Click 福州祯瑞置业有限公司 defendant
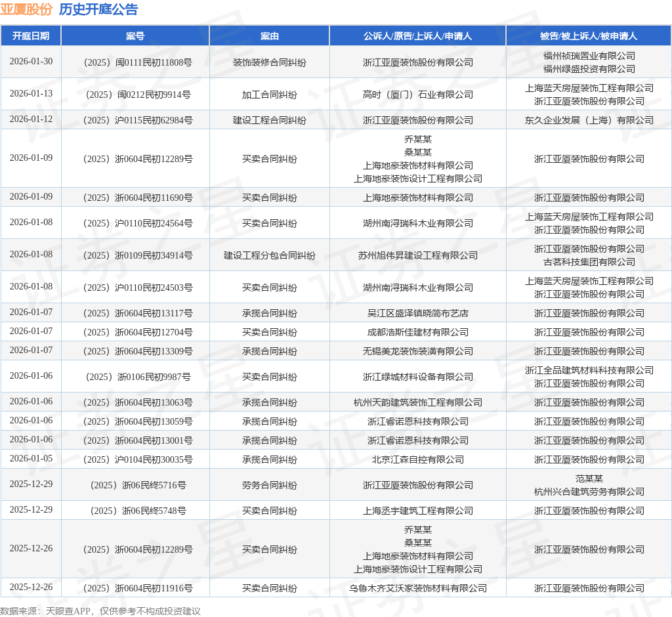Viewport: 672px width, 617px height. [x=589, y=56]
